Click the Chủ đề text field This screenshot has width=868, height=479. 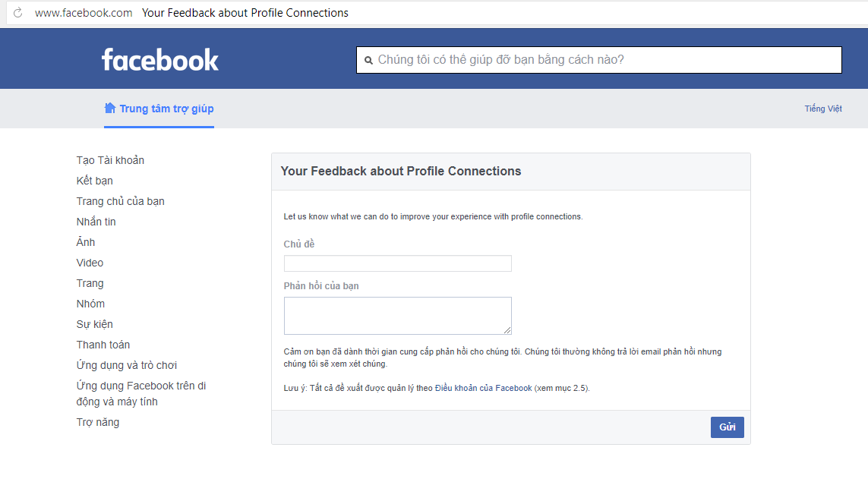click(397, 263)
